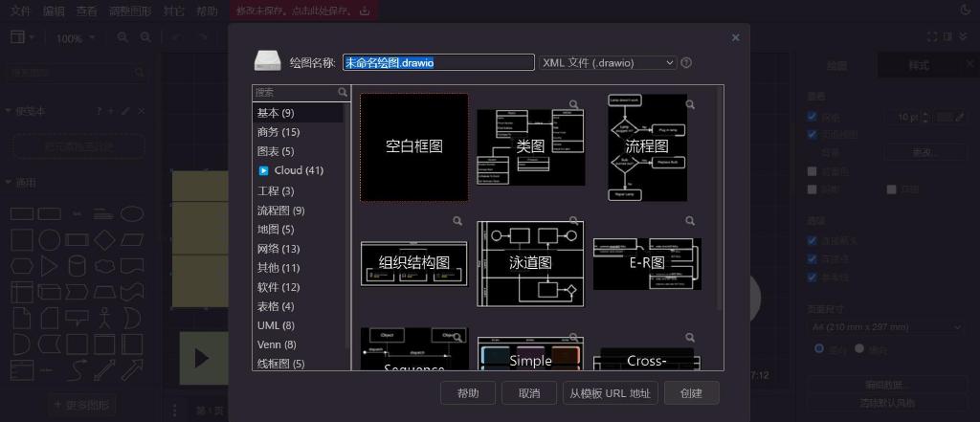This screenshot has width=980, height=422.
Task: Select the callout speech bubble shape
Action: tap(77, 319)
